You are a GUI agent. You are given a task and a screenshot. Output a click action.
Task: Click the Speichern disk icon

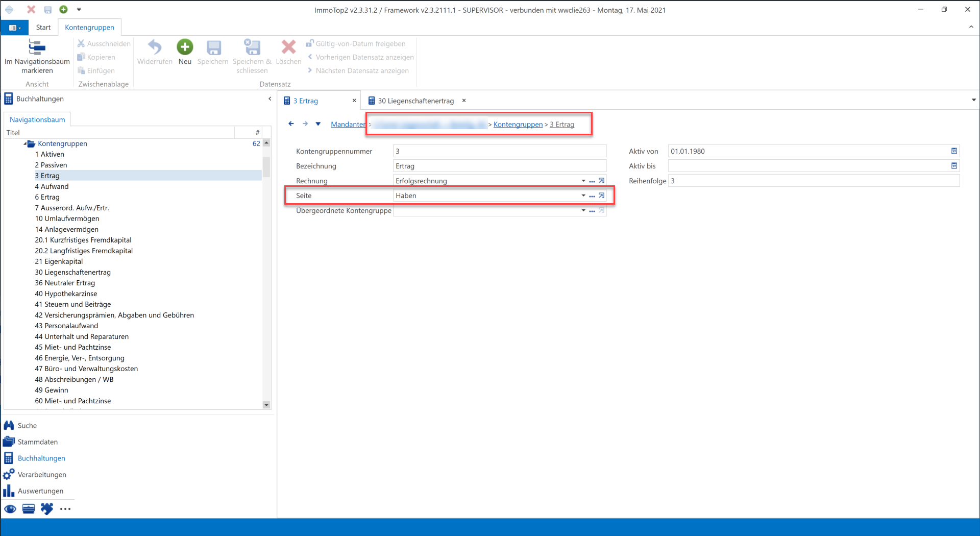tap(213, 47)
